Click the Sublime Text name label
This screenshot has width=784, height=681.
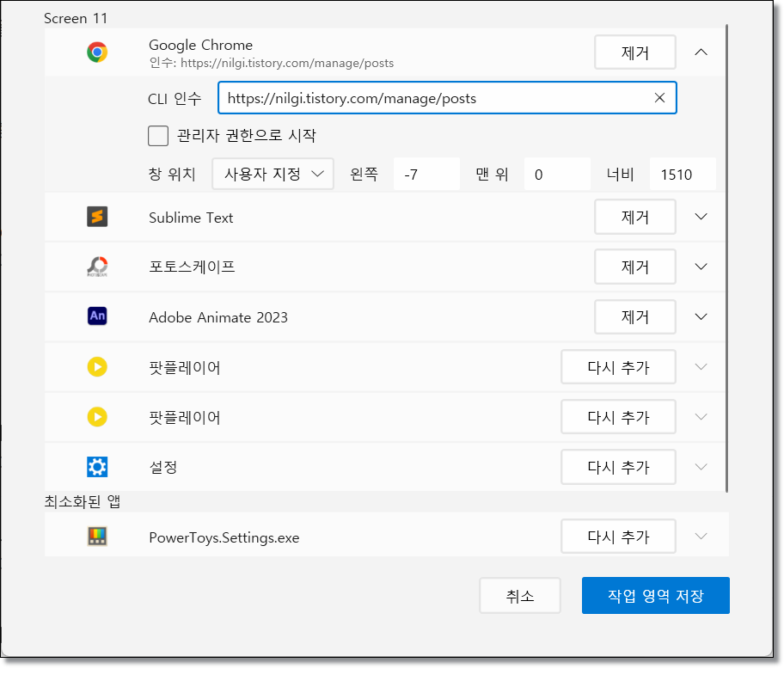coord(191,218)
